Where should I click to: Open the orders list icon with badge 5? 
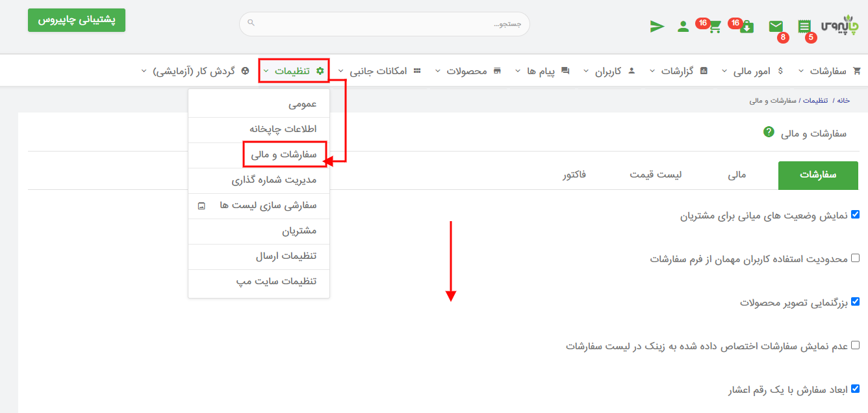click(x=804, y=27)
